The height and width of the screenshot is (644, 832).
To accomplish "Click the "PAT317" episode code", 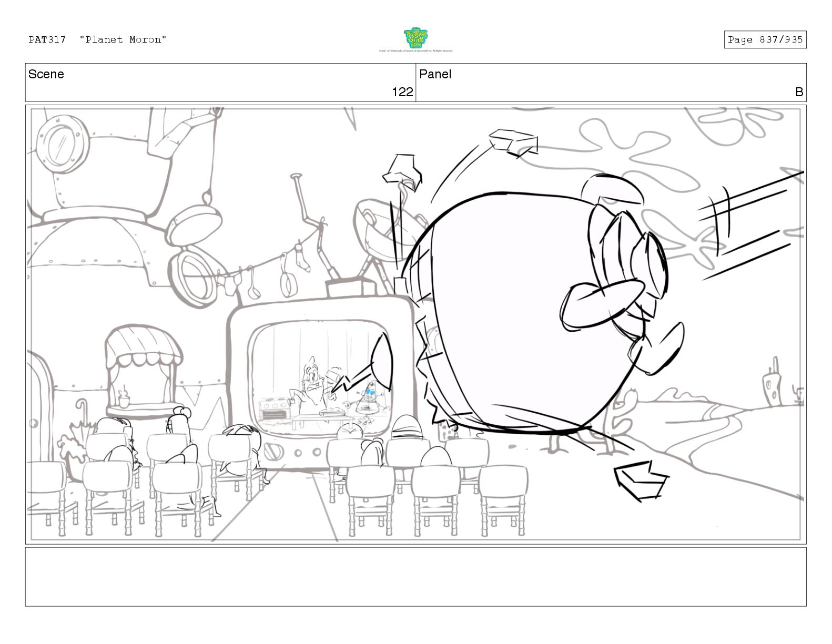I will click(47, 39).
